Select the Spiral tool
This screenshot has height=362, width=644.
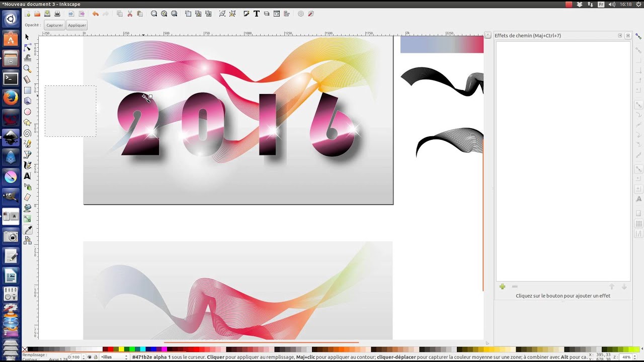point(27,133)
